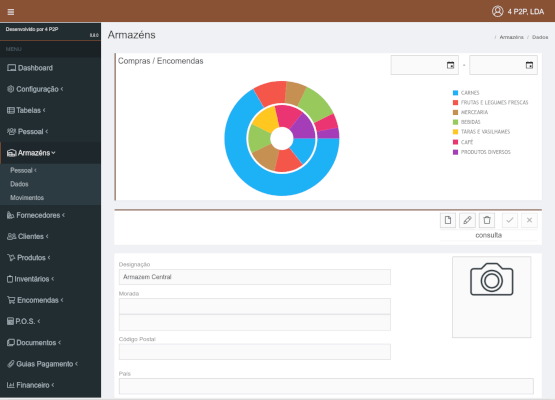Open the user account icon
This screenshot has width=555, height=400.
coord(497,11)
